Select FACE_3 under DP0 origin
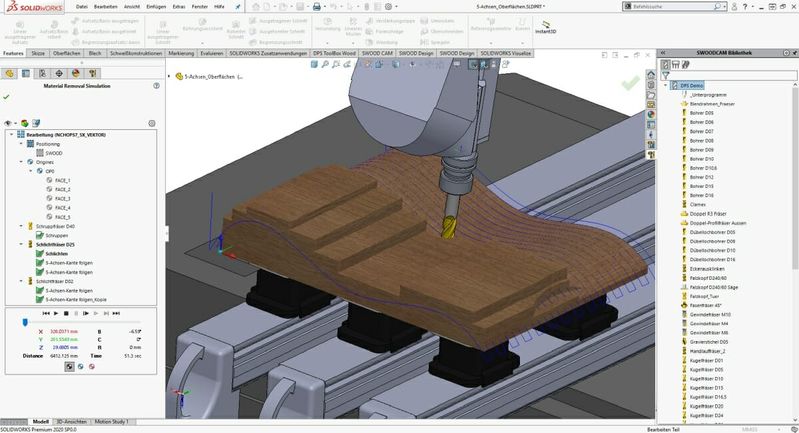Screen dimensions: 799x433 point(62,198)
